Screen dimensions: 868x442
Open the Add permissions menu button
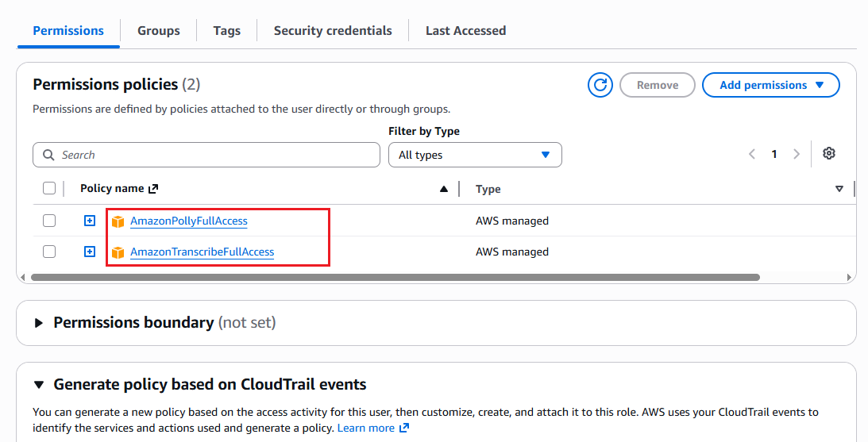click(770, 85)
